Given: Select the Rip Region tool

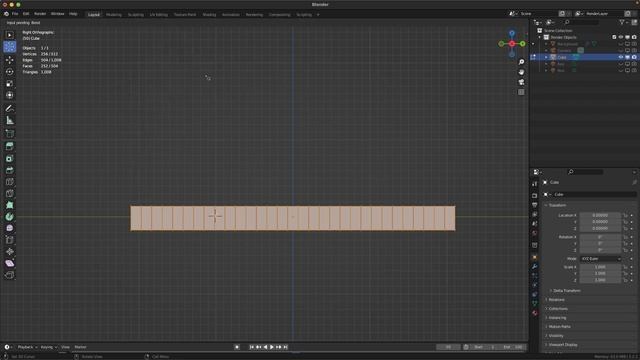Looking at the screenshot, I should tap(10, 275).
